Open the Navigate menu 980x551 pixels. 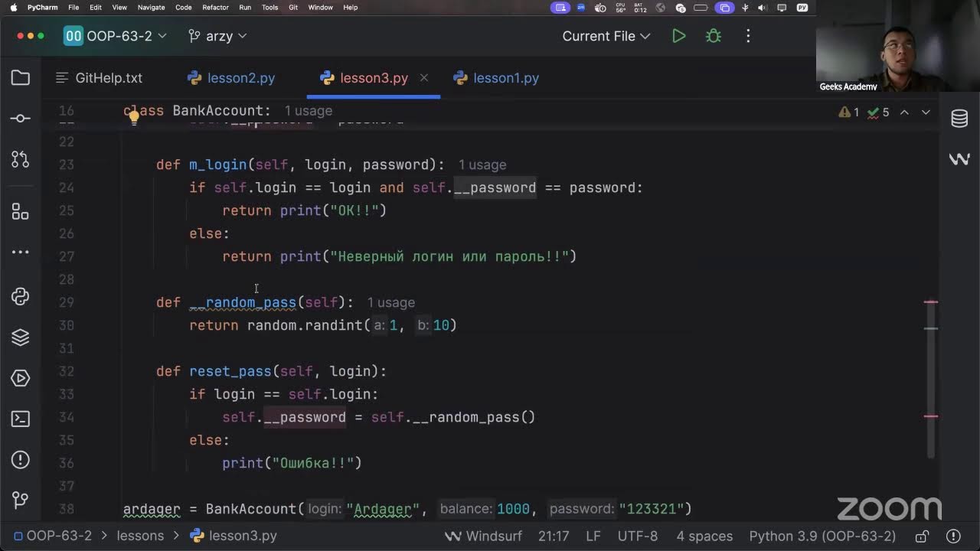coord(151,8)
